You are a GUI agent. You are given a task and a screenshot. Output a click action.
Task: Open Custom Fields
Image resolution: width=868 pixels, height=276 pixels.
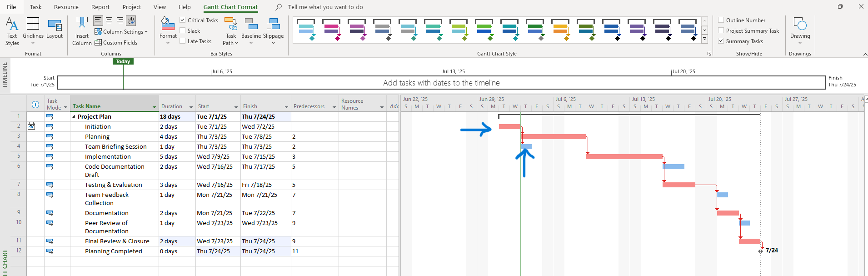click(x=116, y=42)
